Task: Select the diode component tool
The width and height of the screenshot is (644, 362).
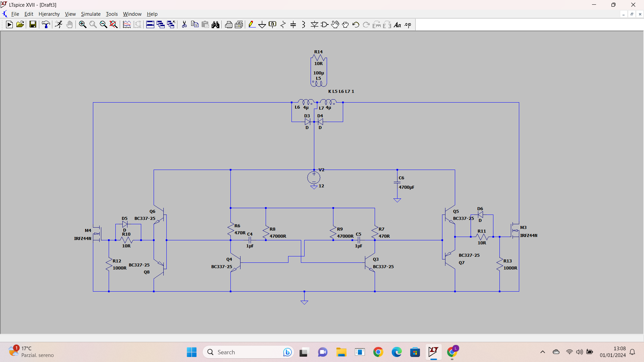Action: tap(314, 24)
